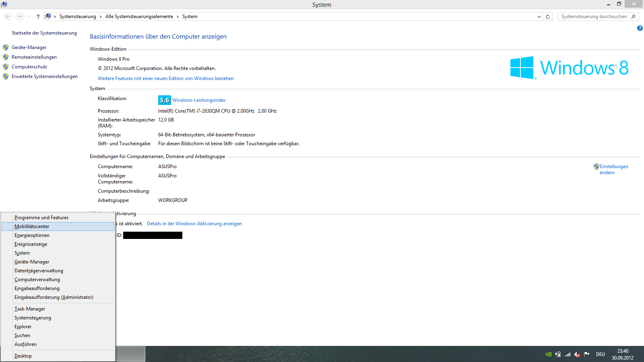Click shield icon beside Computerschutz
The image size is (644, 362).
pyautogui.click(x=6, y=67)
